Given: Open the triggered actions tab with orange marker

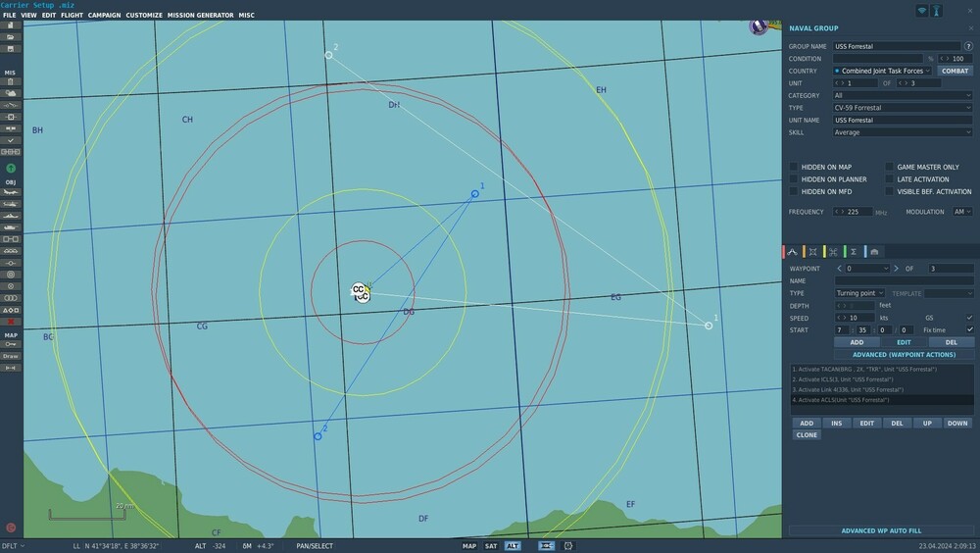Looking at the screenshot, I should pyautogui.click(x=811, y=251).
